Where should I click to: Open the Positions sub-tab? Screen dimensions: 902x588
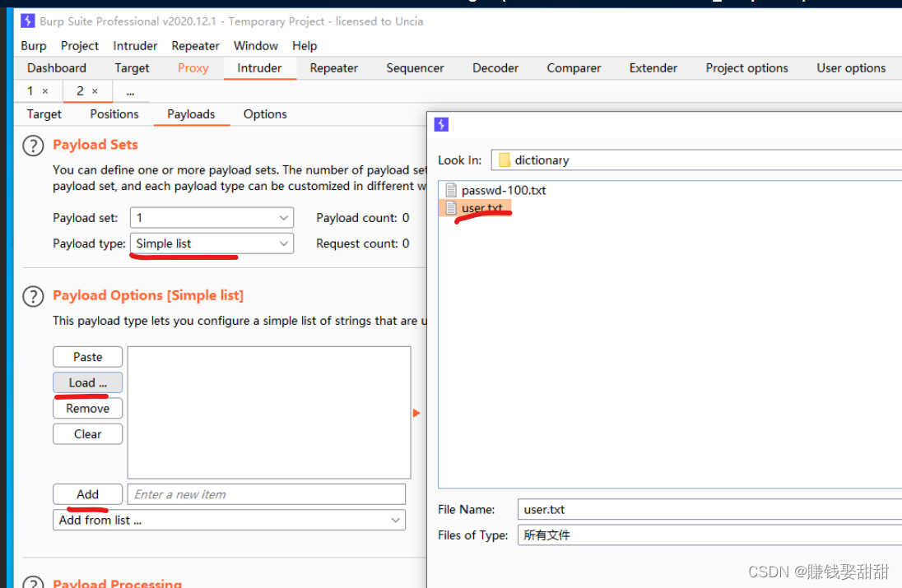coord(114,113)
